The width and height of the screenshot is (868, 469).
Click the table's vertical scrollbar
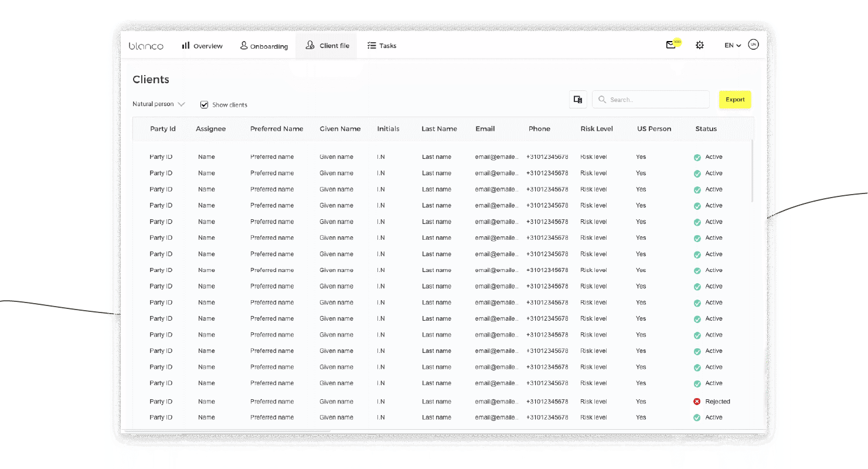(752, 171)
